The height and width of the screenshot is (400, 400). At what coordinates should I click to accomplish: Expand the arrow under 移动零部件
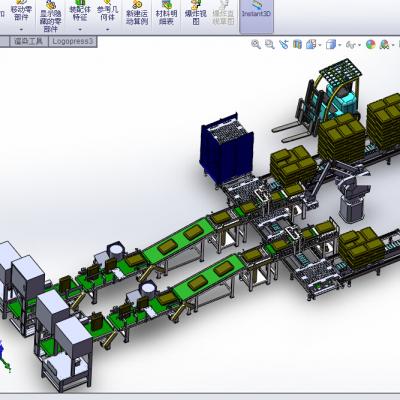pos(21,29)
